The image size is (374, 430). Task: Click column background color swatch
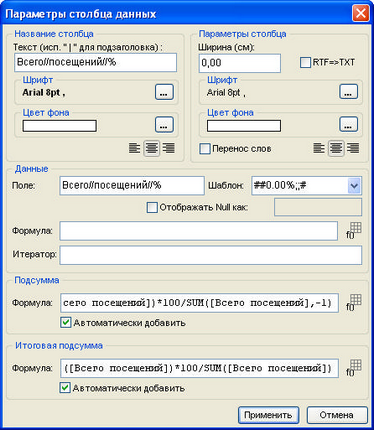tap(244, 126)
